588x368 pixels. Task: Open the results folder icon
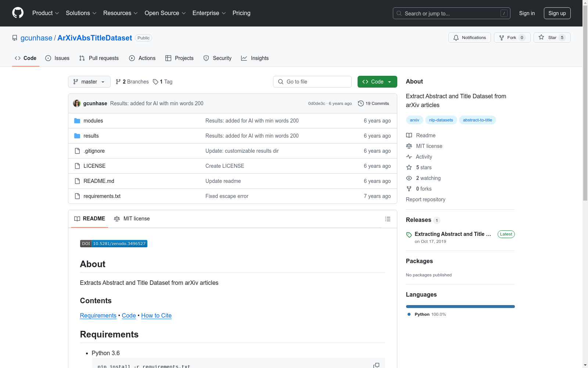click(77, 136)
